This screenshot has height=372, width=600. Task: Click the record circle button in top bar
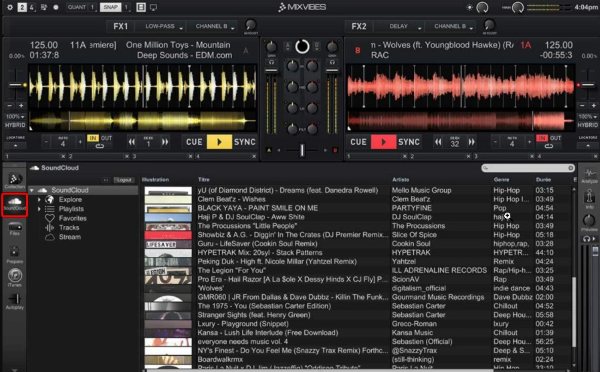56,7
